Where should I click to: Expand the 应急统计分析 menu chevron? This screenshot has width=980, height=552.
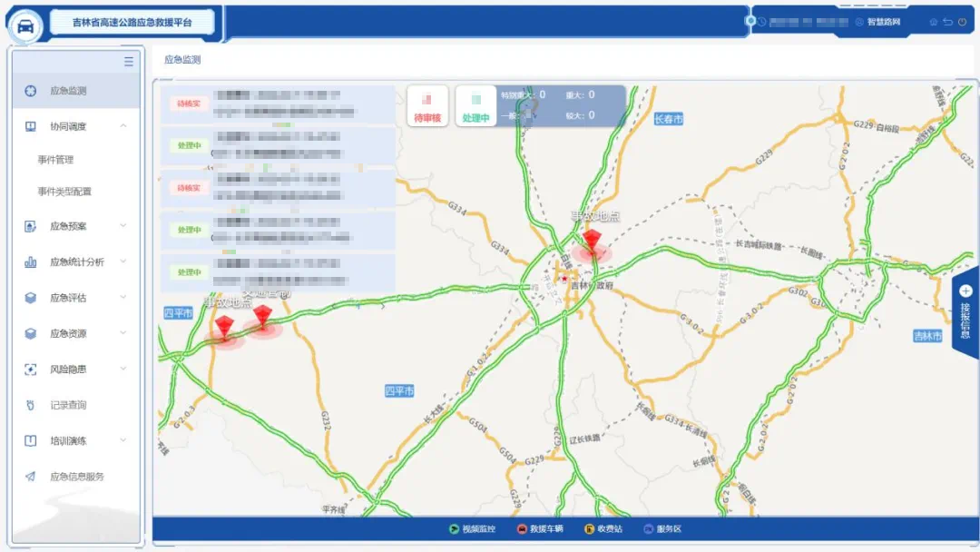[123, 261]
